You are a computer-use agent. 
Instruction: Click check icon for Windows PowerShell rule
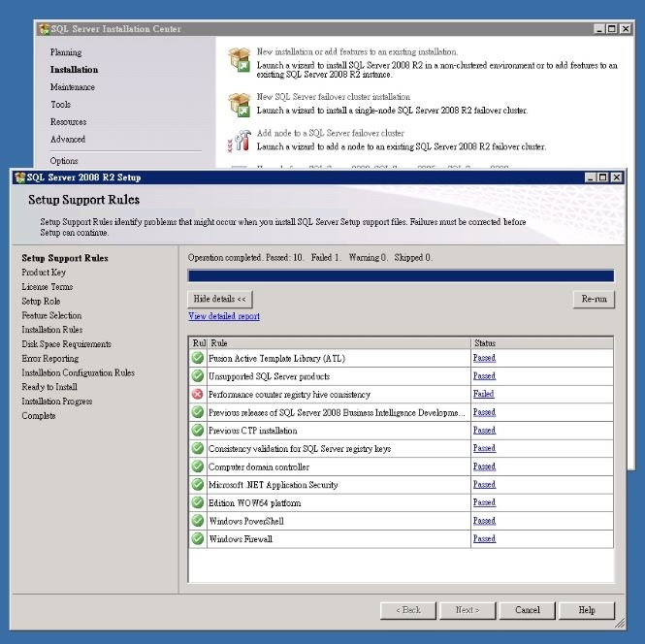pyautogui.click(x=198, y=521)
